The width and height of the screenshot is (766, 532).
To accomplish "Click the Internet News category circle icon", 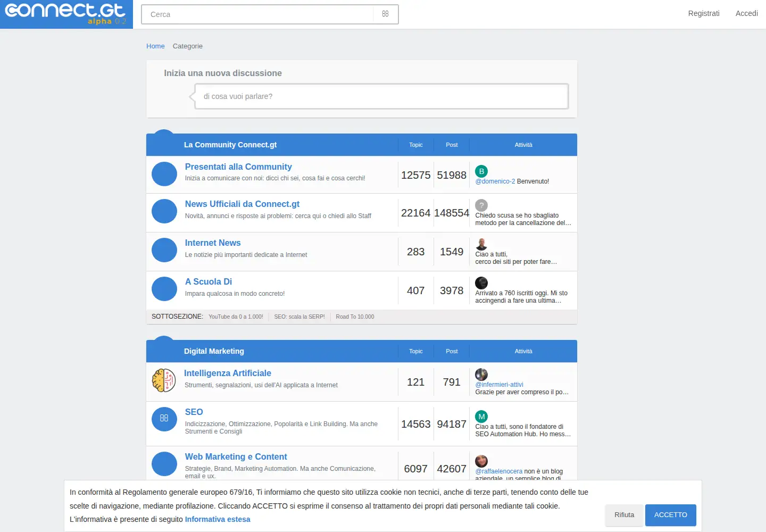I will point(164,250).
